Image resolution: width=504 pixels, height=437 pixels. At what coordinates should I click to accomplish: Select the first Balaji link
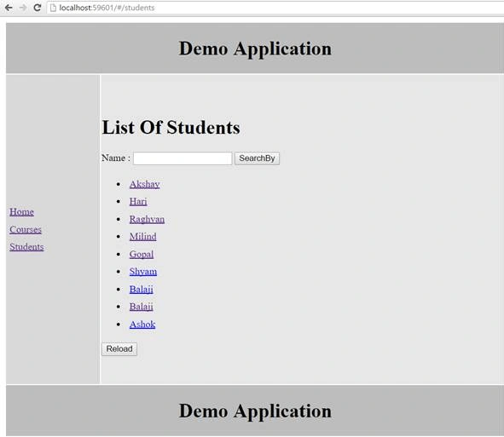pyautogui.click(x=141, y=290)
